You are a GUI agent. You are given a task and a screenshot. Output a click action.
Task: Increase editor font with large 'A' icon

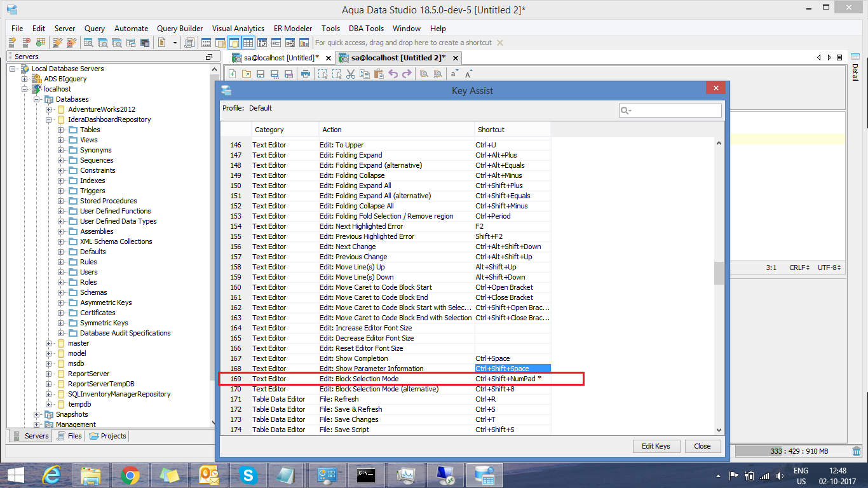tap(468, 74)
